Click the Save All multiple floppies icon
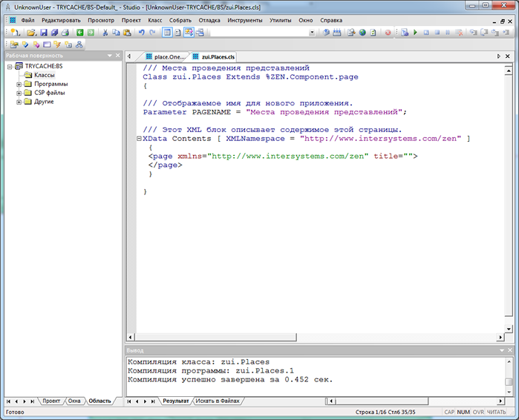Viewport: 519px width, 420px height. (54, 33)
